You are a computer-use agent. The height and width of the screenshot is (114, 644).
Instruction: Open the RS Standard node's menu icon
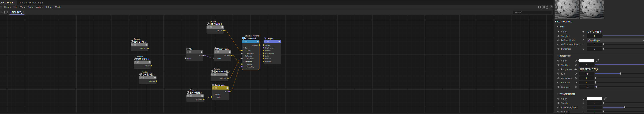coord(257,42)
